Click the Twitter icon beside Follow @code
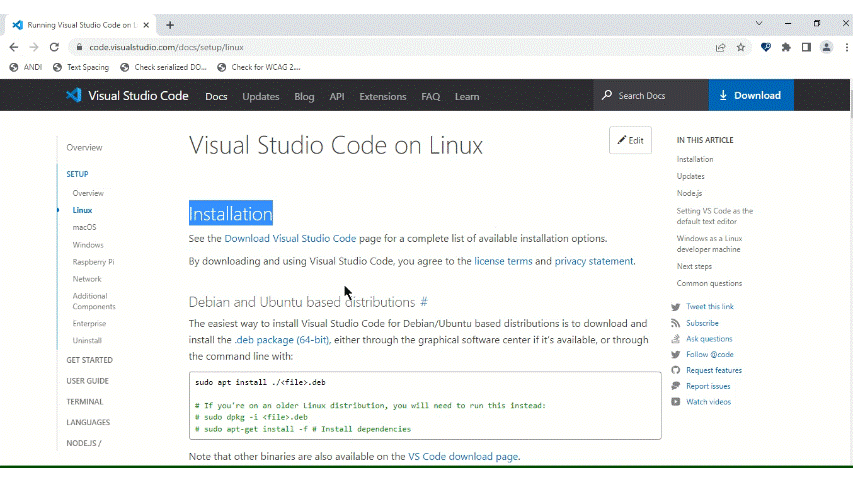 pyautogui.click(x=676, y=354)
